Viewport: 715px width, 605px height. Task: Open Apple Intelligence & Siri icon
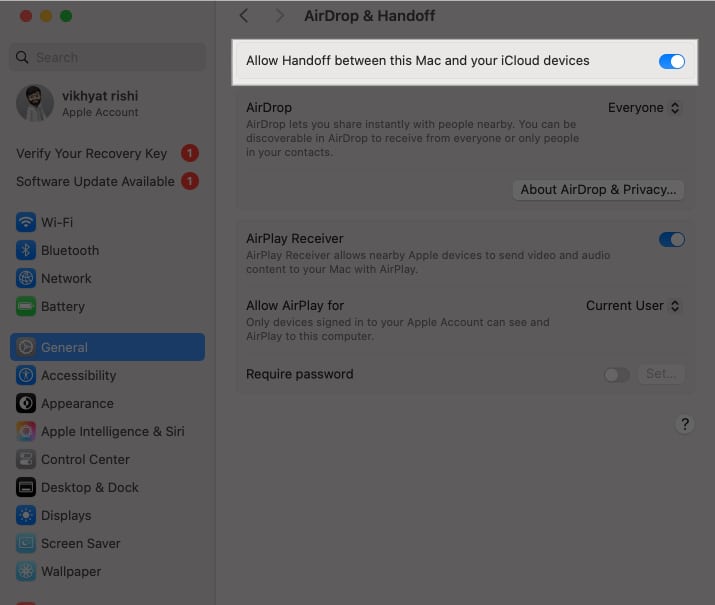pos(26,431)
